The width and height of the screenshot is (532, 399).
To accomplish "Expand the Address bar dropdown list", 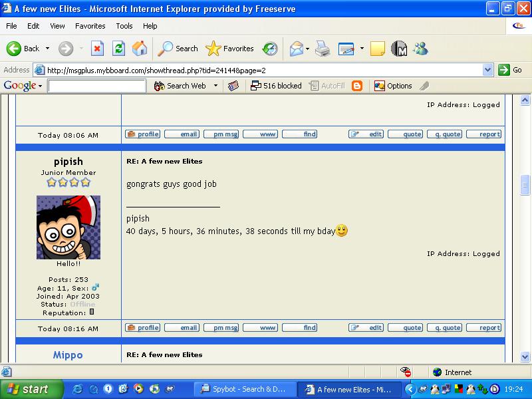I will tap(487, 70).
